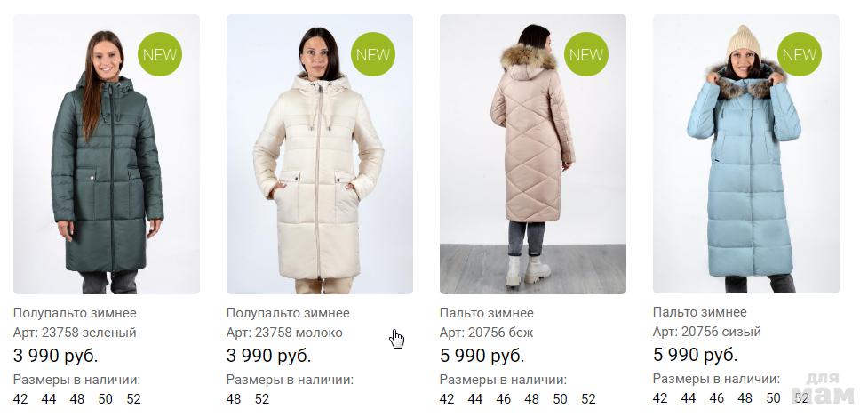
Task: Click NEW badge on light blue coat
Action: (x=799, y=54)
